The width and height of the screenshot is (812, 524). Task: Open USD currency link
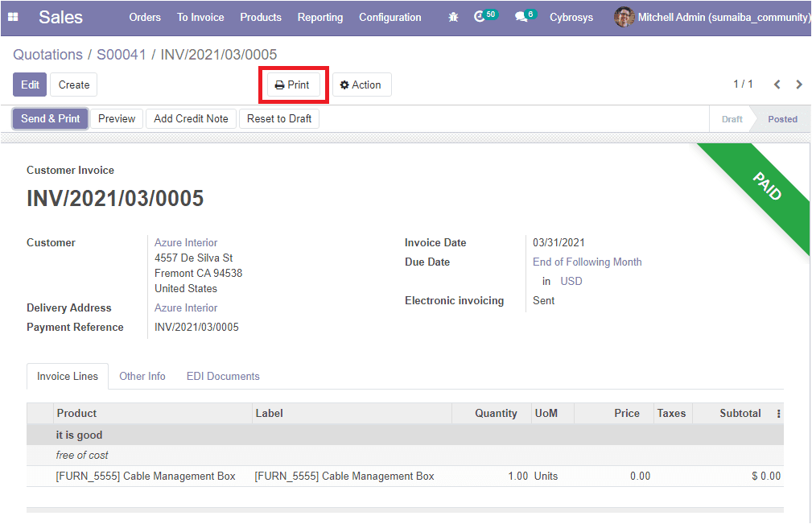pyautogui.click(x=571, y=281)
